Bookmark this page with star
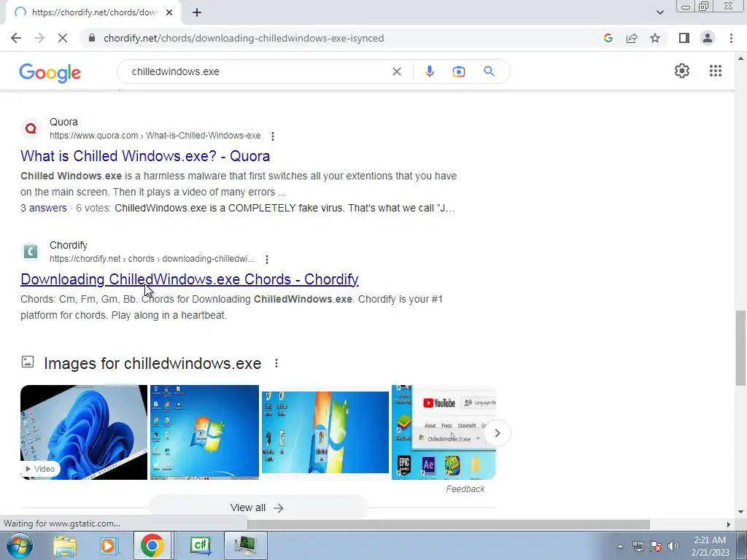 coord(655,38)
